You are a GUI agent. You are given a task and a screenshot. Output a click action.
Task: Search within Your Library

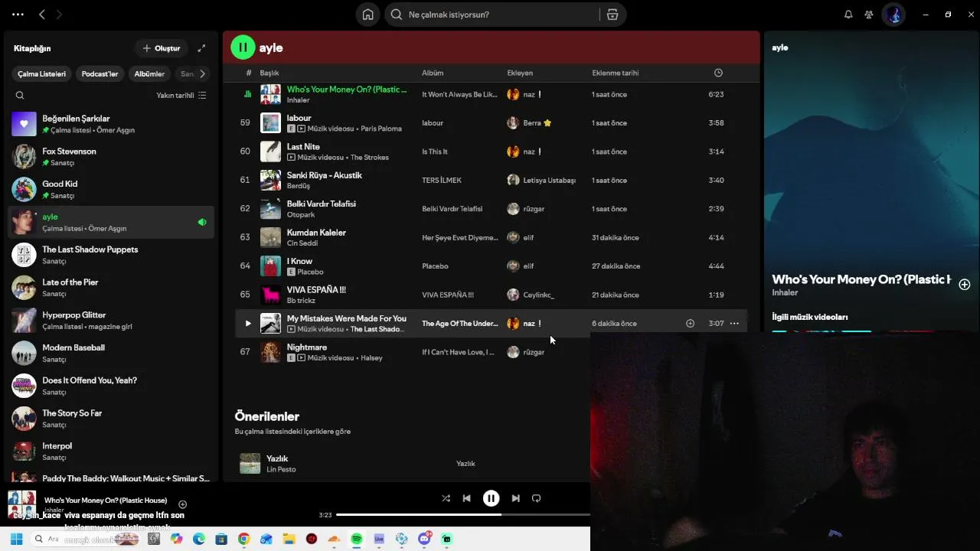20,96
